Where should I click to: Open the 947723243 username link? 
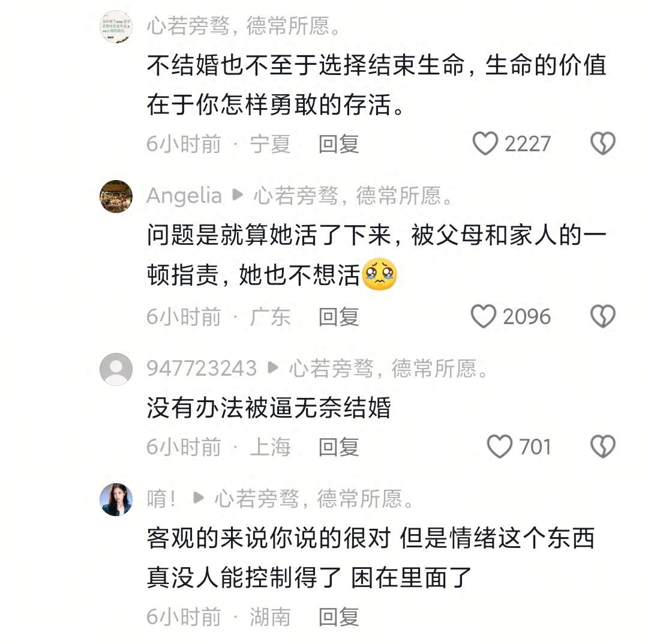(x=202, y=368)
